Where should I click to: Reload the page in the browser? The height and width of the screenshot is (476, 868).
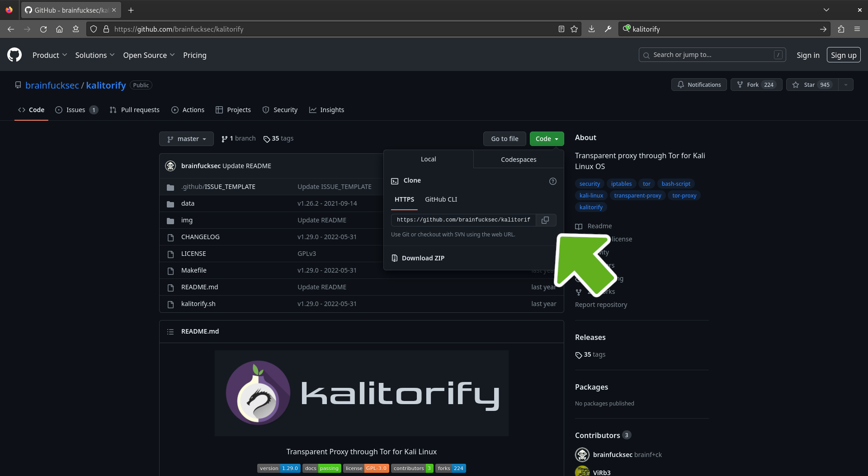43,29
